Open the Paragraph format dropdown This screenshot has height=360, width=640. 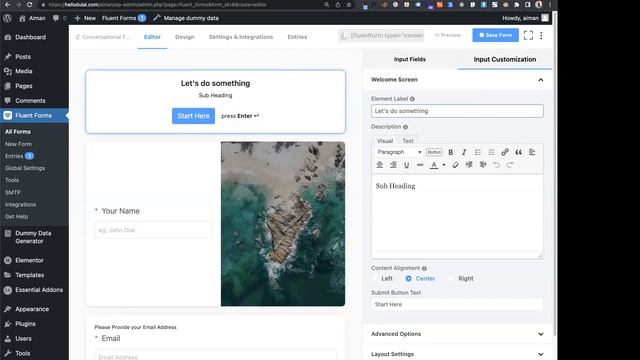tap(399, 152)
